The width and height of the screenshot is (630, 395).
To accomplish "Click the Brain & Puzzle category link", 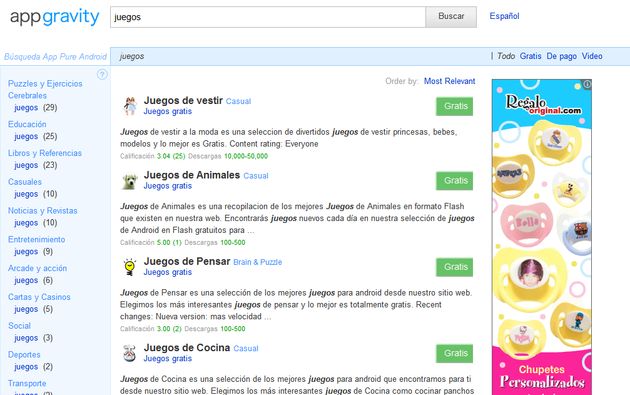I will pyautogui.click(x=258, y=262).
